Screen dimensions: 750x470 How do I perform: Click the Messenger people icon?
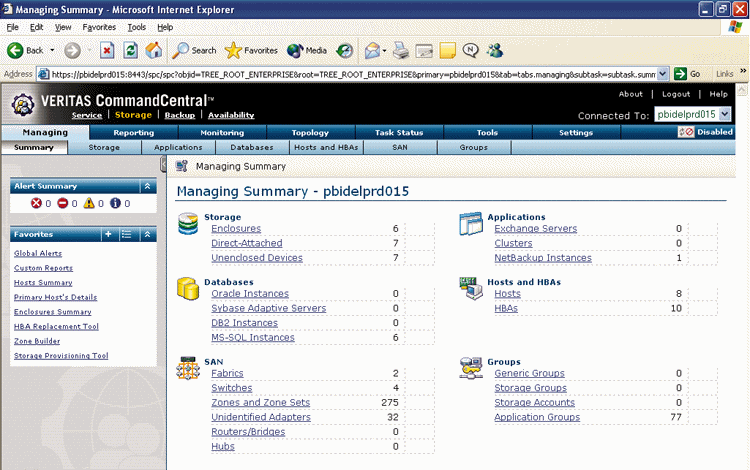(495, 50)
